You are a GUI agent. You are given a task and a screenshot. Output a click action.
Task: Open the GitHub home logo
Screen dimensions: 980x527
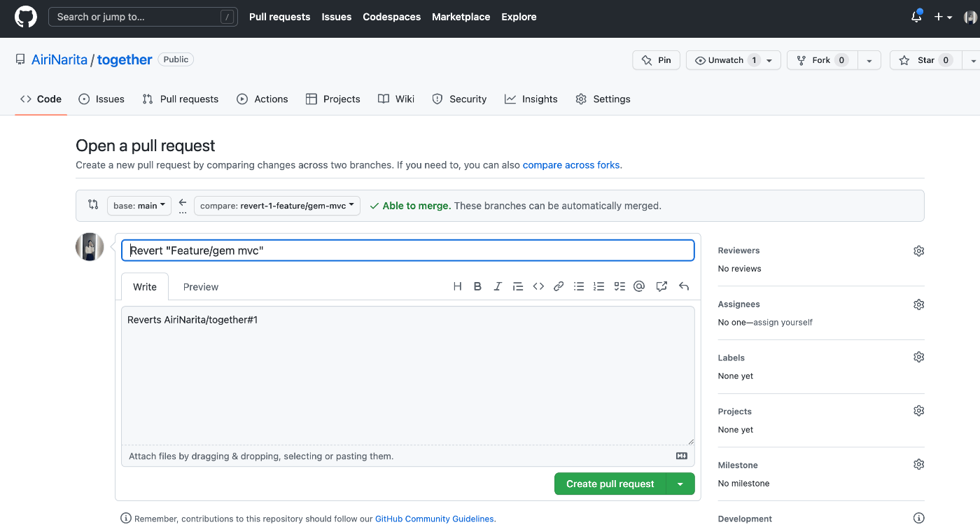[x=26, y=17]
